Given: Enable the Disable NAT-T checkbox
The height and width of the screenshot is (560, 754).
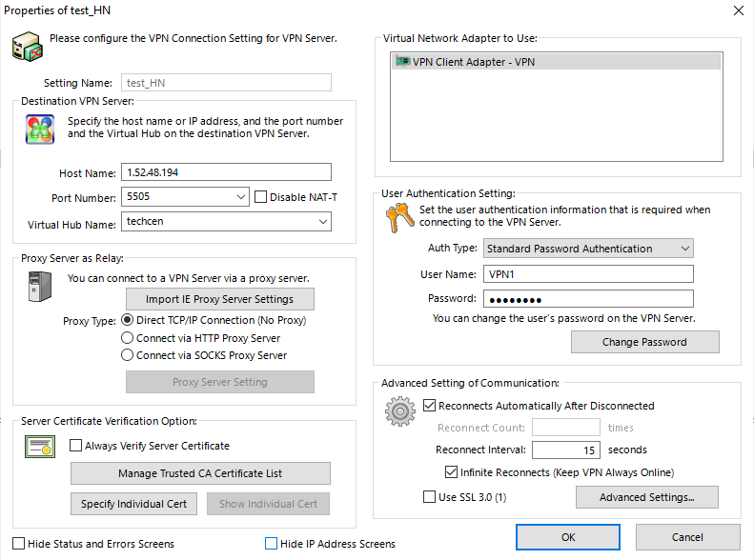Looking at the screenshot, I should (x=260, y=197).
